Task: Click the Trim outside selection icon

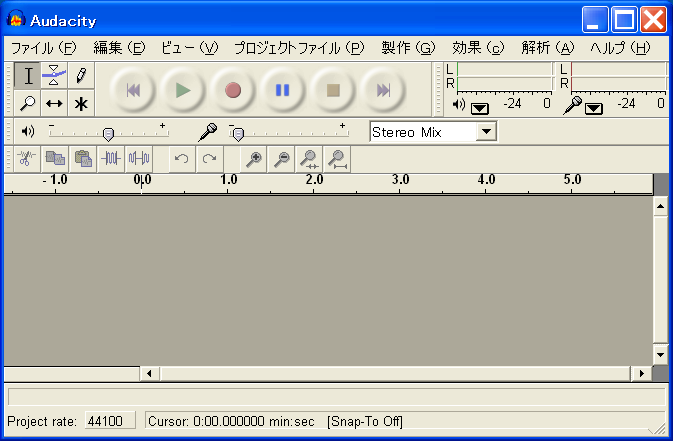Action: 111,159
